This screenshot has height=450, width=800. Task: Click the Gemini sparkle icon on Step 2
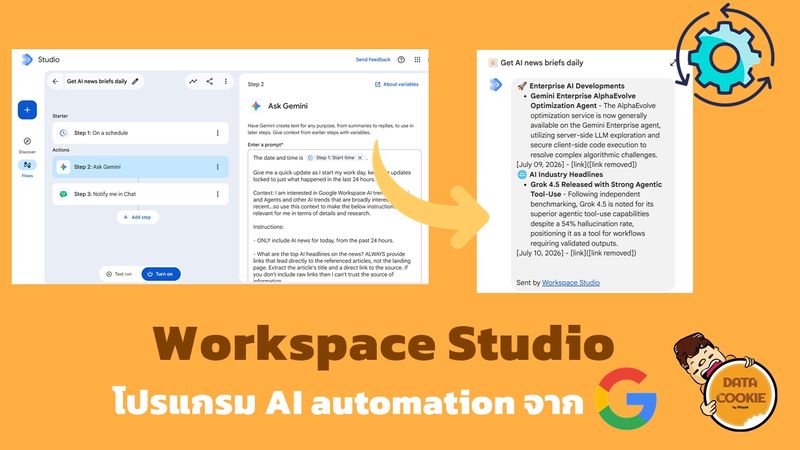(x=63, y=167)
